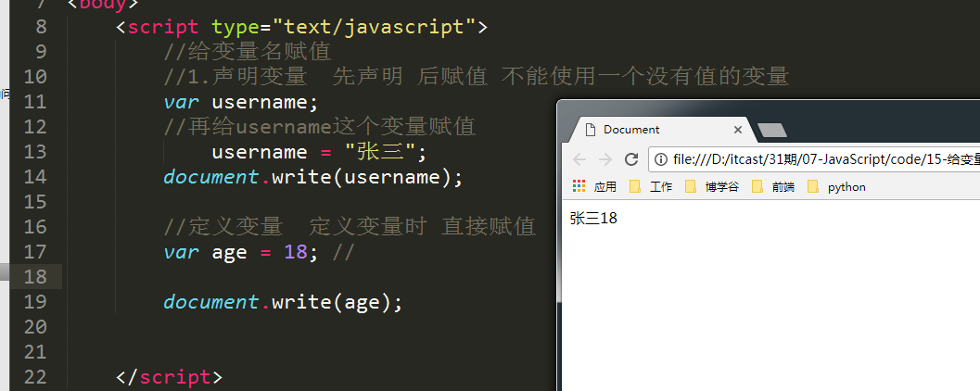This screenshot has width=980, height=391.
Task: Click the 张三18 output text on page
Action: click(x=593, y=219)
